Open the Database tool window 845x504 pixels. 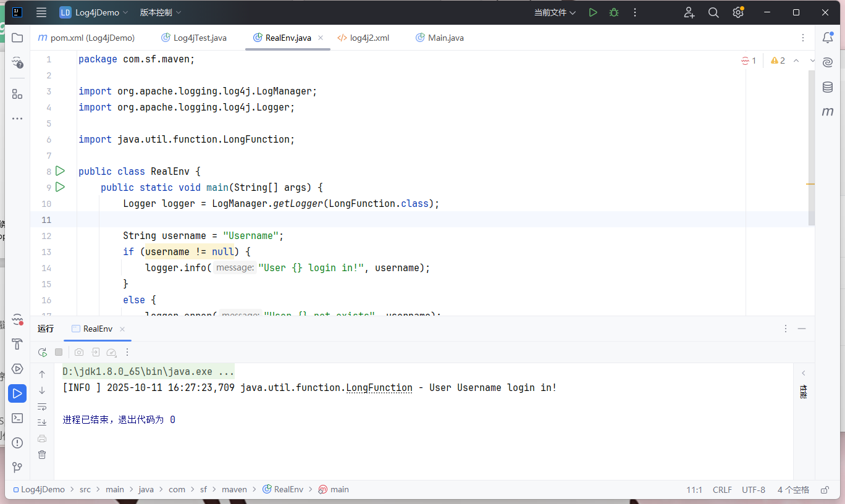(828, 87)
